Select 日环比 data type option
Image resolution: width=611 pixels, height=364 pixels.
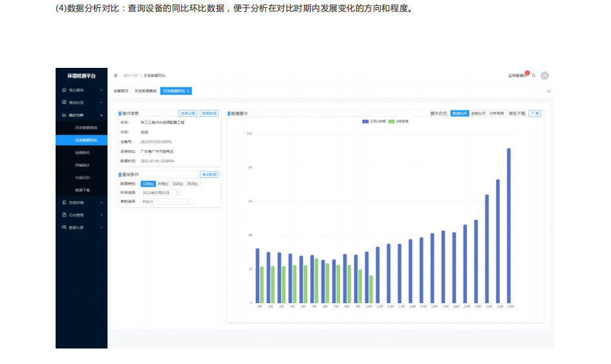(x=178, y=184)
